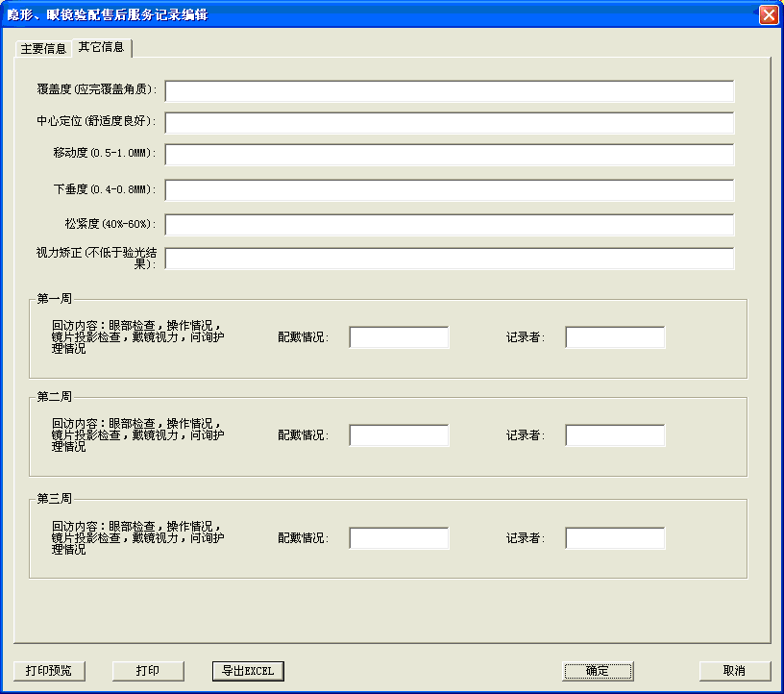Cancel editing with 取消 button
The width and height of the screenshot is (784, 694).
coord(734,671)
